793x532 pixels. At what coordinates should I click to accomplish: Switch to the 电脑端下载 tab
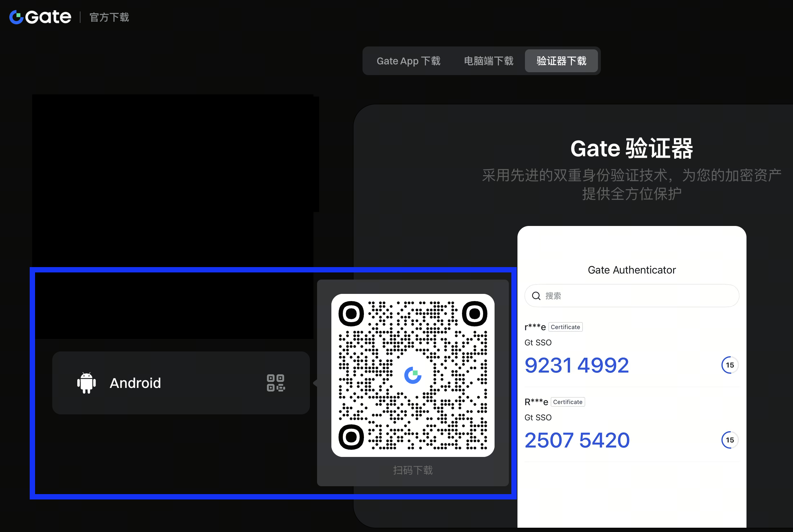pyautogui.click(x=488, y=61)
